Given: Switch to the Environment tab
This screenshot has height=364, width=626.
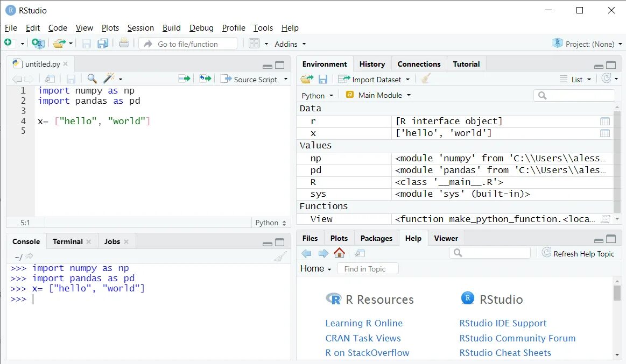Looking at the screenshot, I should pyautogui.click(x=325, y=64).
